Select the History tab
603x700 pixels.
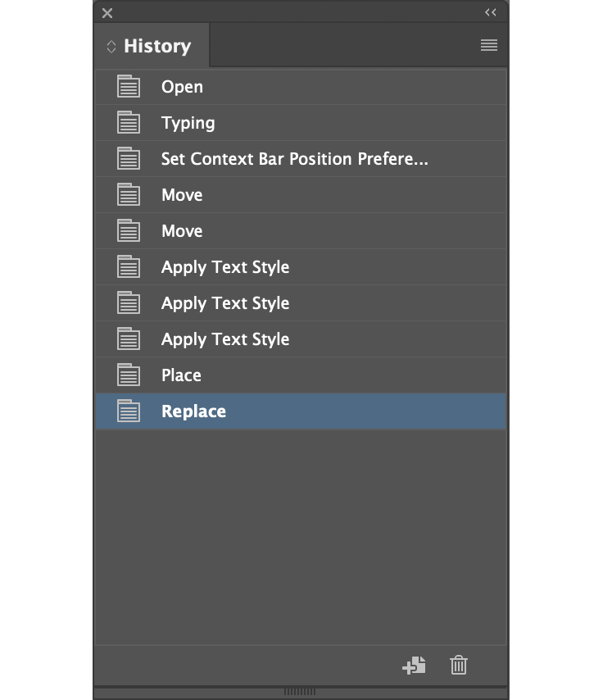pyautogui.click(x=156, y=46)
